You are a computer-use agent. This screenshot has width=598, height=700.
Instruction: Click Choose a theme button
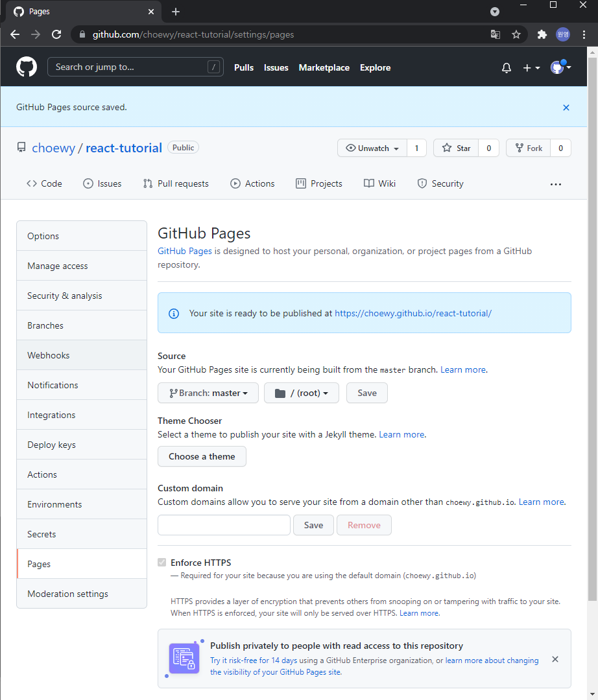pyautogui.click(x=202, y=456)
